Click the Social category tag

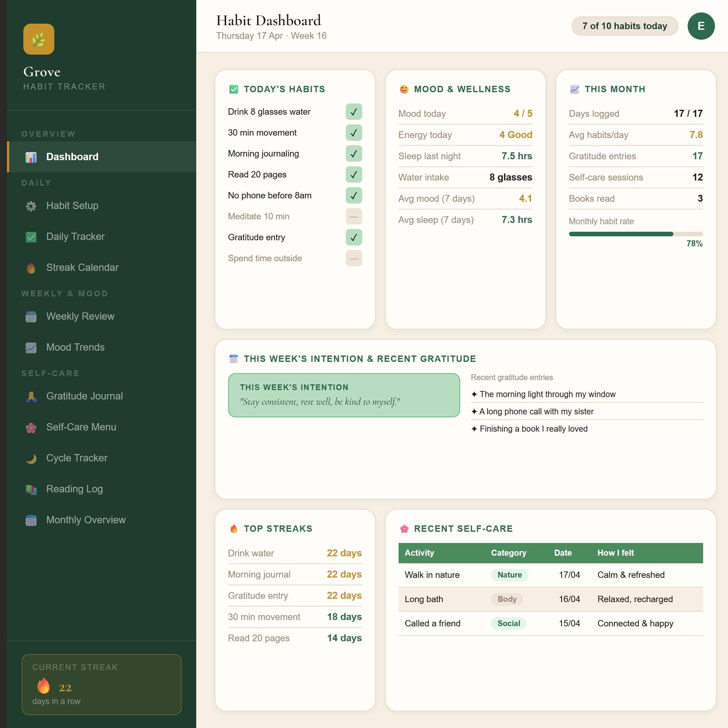pos(509,624)
